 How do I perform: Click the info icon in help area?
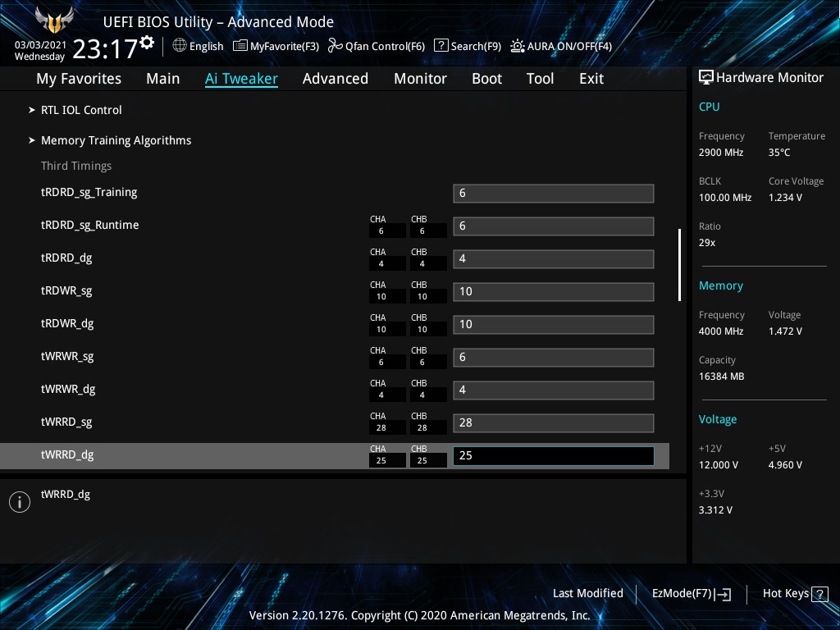point(20,502)
